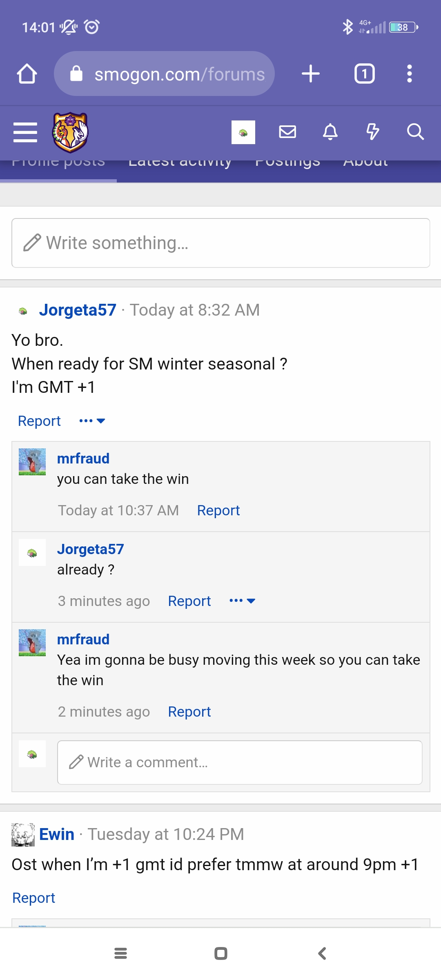Open the inbox envelope icon
441x980 pixels.
coord(287,132)
